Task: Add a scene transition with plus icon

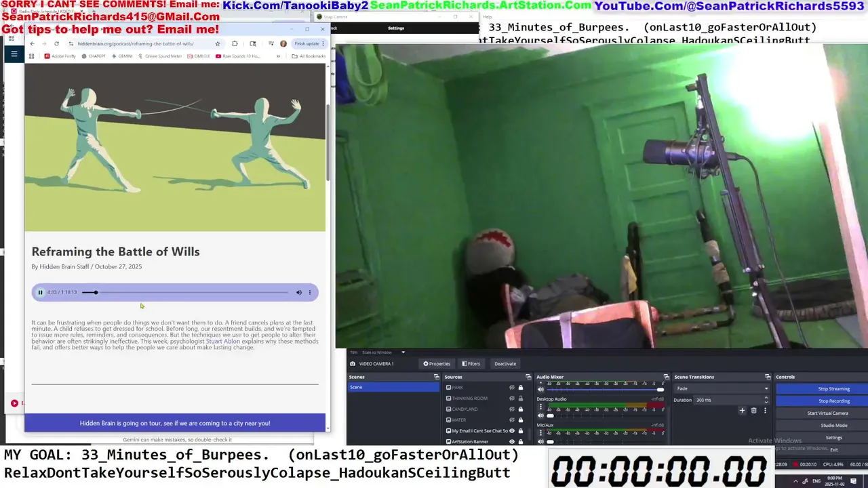Action: click(x=742, y=410)
